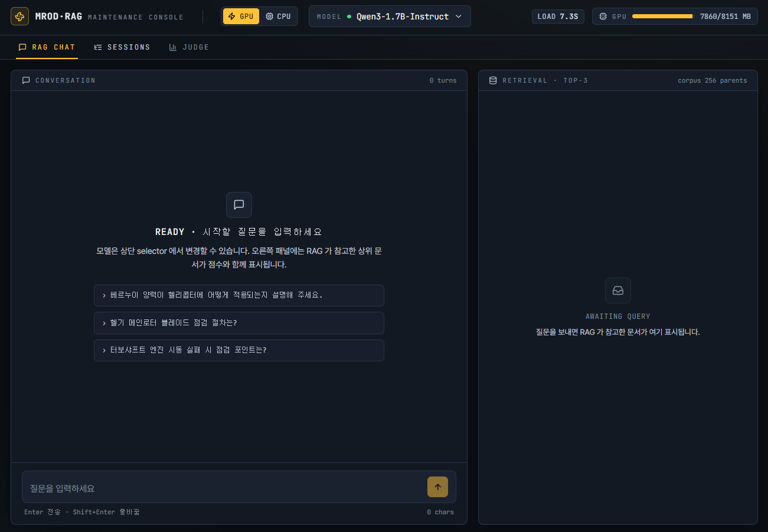Open the JUDGE tab

[x=189, y=47]
